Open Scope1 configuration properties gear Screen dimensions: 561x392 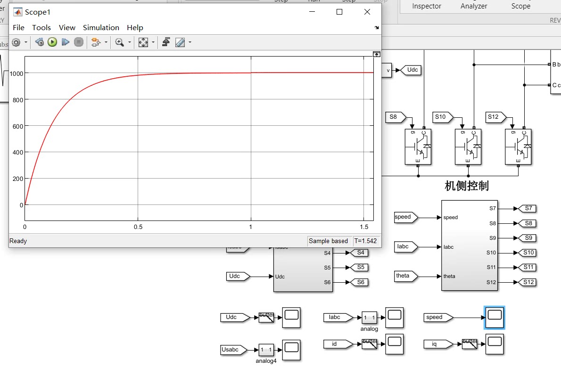point(16,42)
